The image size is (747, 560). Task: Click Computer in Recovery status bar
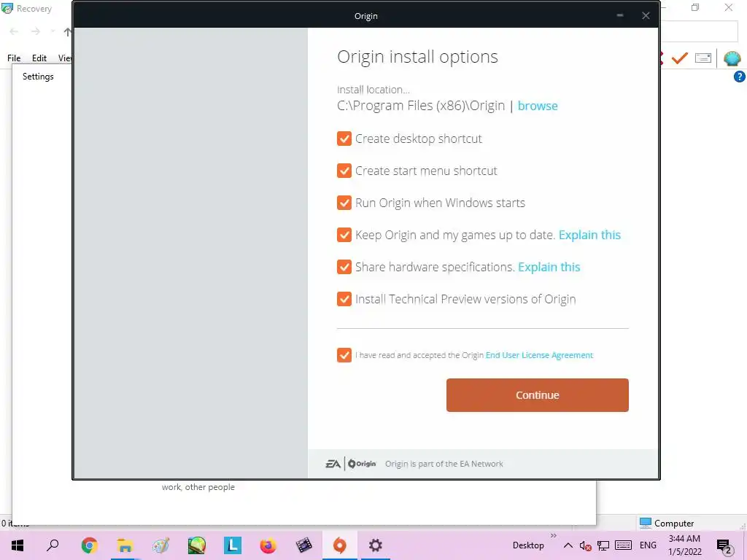(x=667, y=524)
